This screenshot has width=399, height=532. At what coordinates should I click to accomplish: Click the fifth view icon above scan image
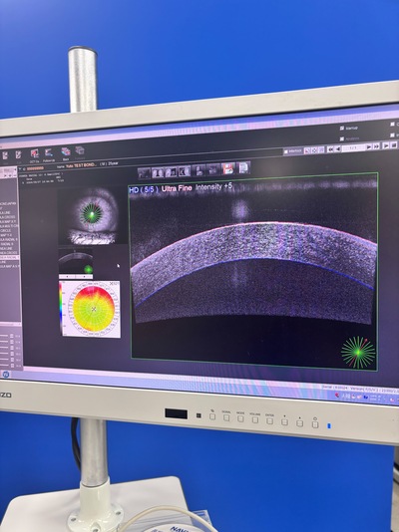pos(199,170)
